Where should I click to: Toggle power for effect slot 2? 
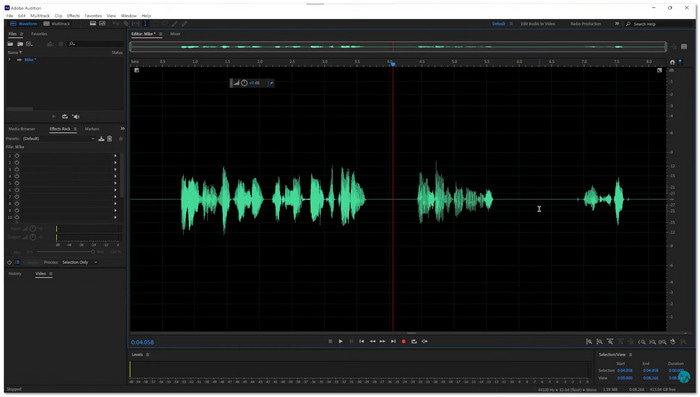[x=17, y=163]
